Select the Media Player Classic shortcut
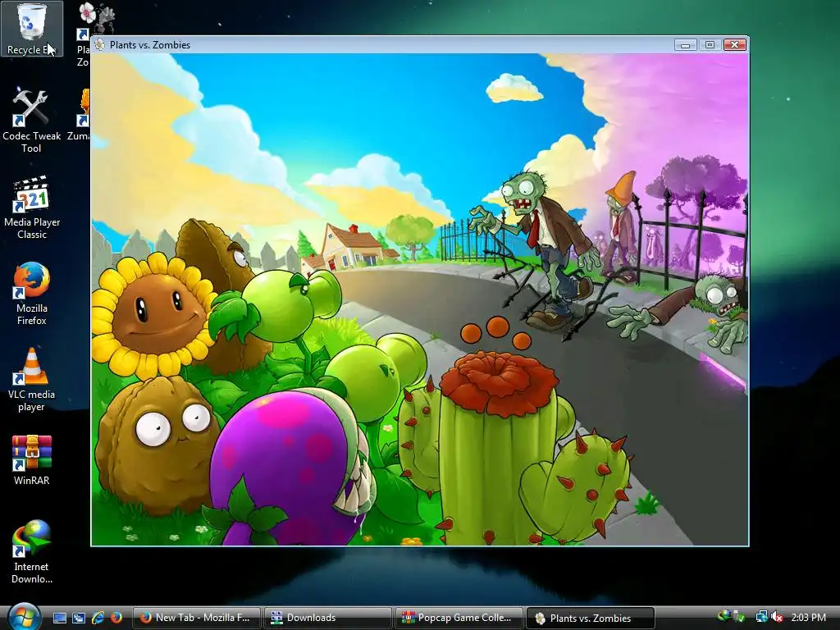The height and width of the screenshot is (630, 840). [x=32, y=208]
